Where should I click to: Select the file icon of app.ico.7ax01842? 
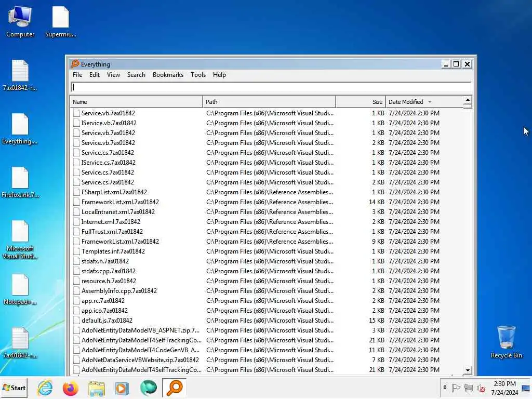point(77,311)
